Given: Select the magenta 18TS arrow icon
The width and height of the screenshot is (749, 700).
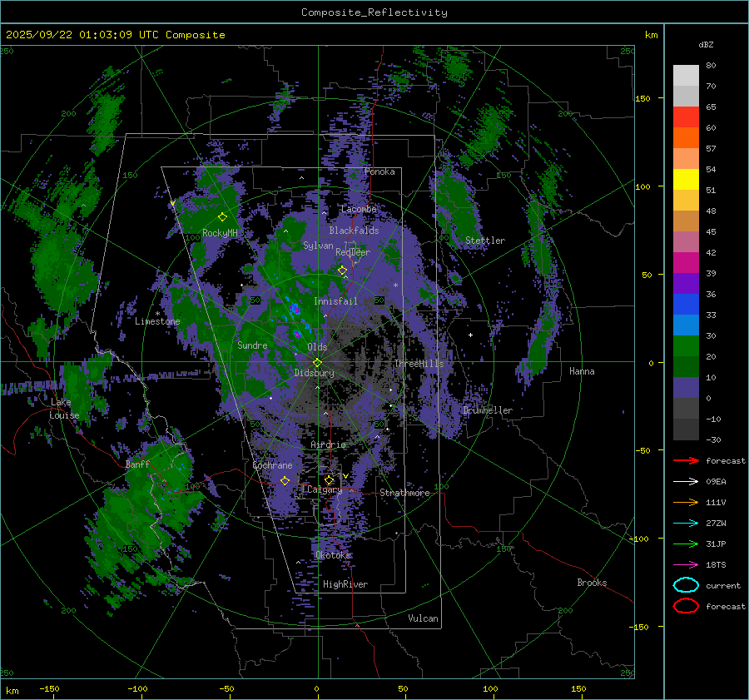Looking at the screenshot, I should click(x=685, y=564).
